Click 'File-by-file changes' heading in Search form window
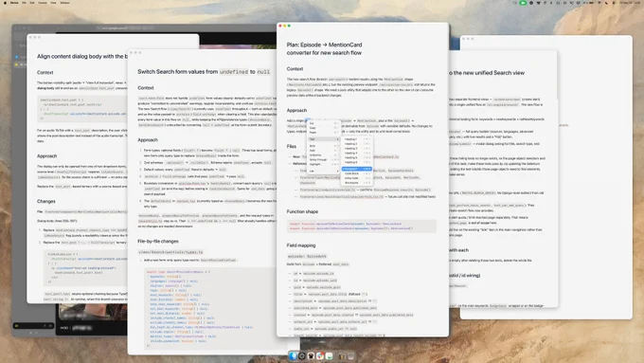 158,241
